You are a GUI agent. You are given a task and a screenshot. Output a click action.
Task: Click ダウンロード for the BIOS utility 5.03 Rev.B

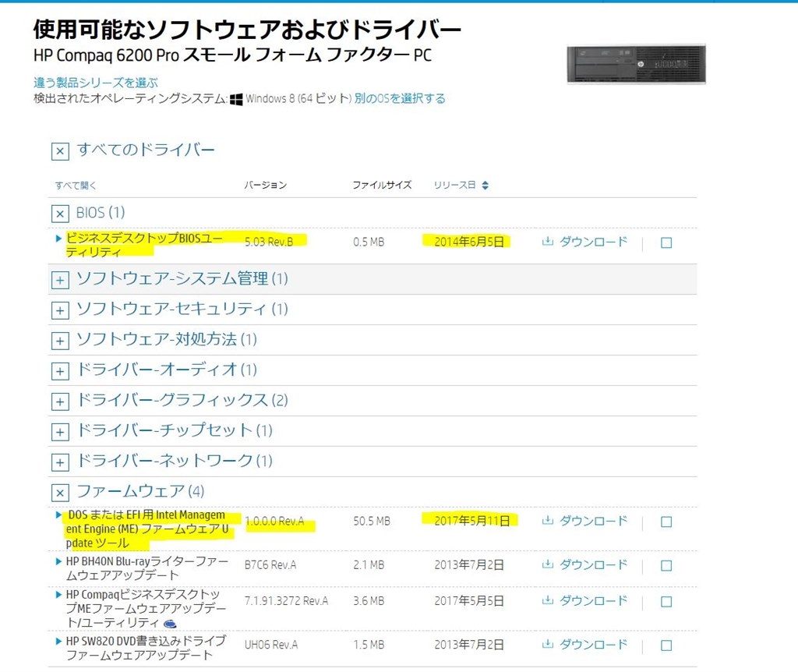[593, 242]
